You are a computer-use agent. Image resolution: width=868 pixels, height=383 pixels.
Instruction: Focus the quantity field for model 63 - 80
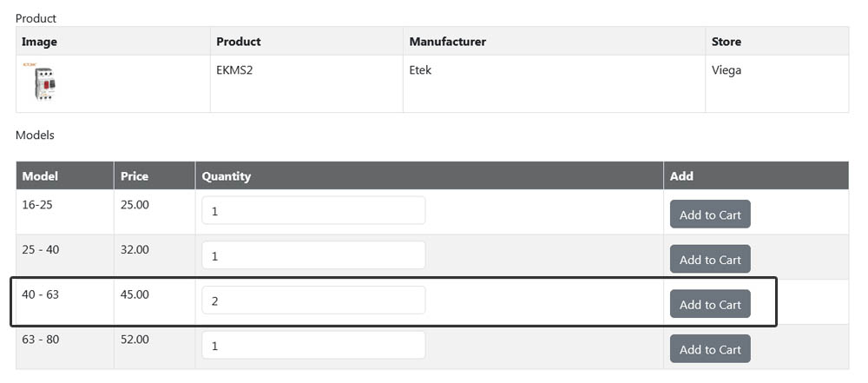pos(313,346)
